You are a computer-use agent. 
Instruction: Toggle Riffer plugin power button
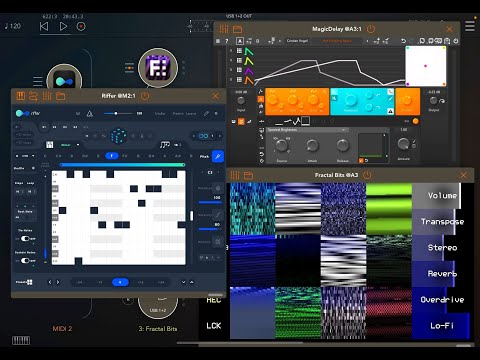click(145, 96)
